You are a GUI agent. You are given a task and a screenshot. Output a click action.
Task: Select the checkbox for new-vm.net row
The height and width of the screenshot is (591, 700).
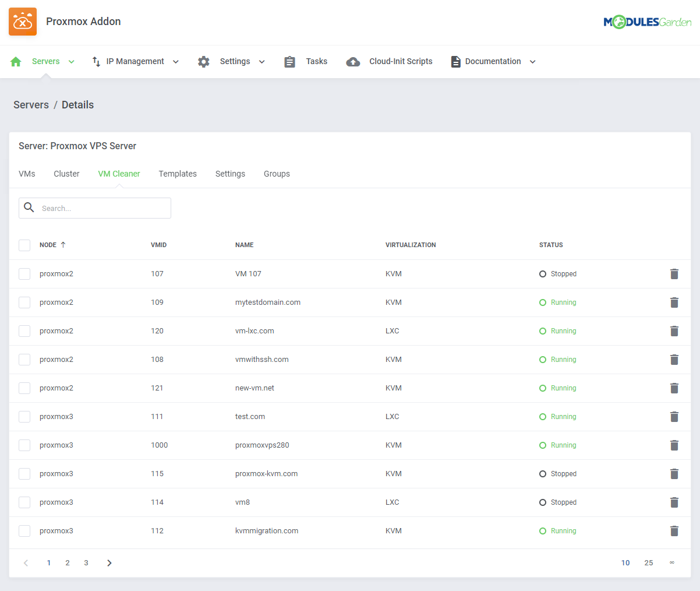(x=24, y=388)
